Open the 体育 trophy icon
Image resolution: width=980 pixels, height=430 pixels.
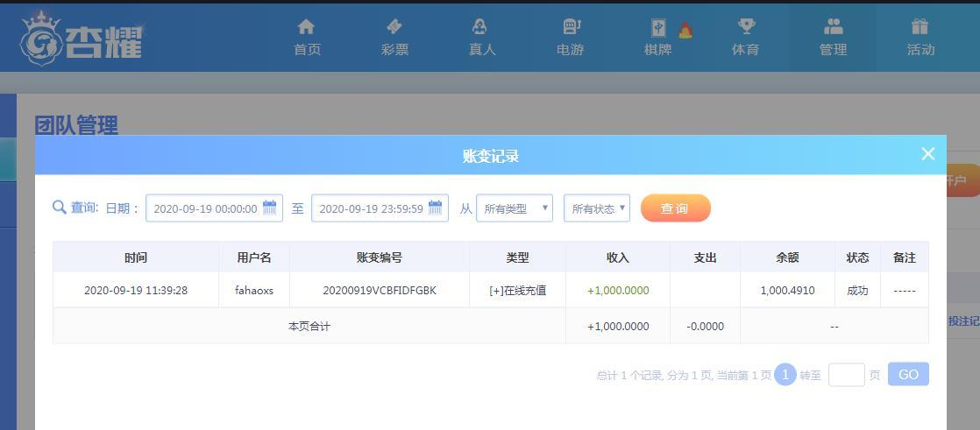(746, 26)
